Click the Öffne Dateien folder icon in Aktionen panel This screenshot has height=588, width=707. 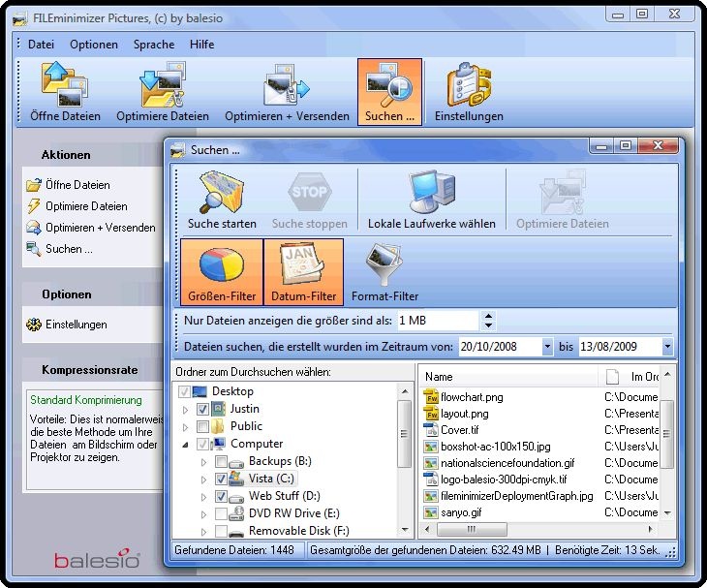pyautogui.click(x=34, y=185)
